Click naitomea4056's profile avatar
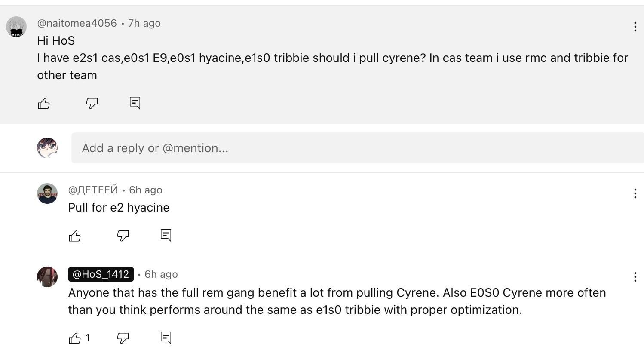 (16, 27)
